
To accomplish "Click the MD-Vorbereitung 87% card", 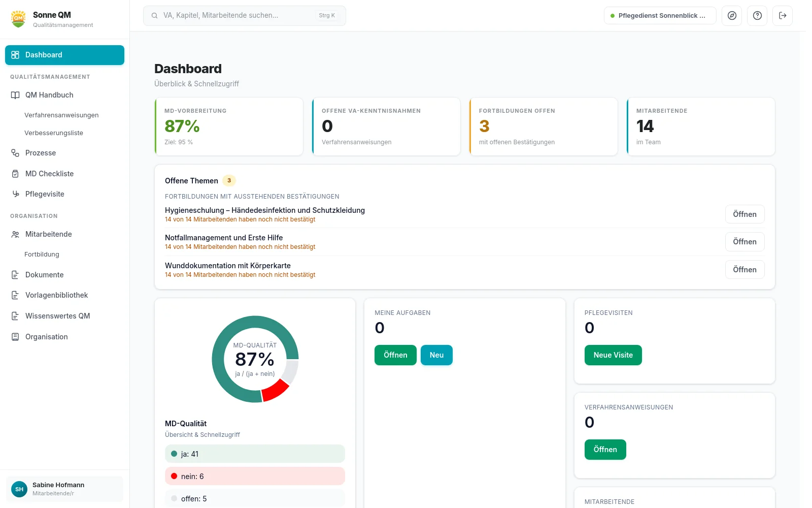I will [x=229, y=126].
